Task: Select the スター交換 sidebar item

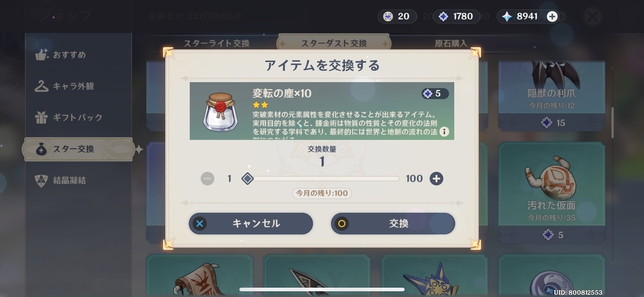Action: [78, 149]
